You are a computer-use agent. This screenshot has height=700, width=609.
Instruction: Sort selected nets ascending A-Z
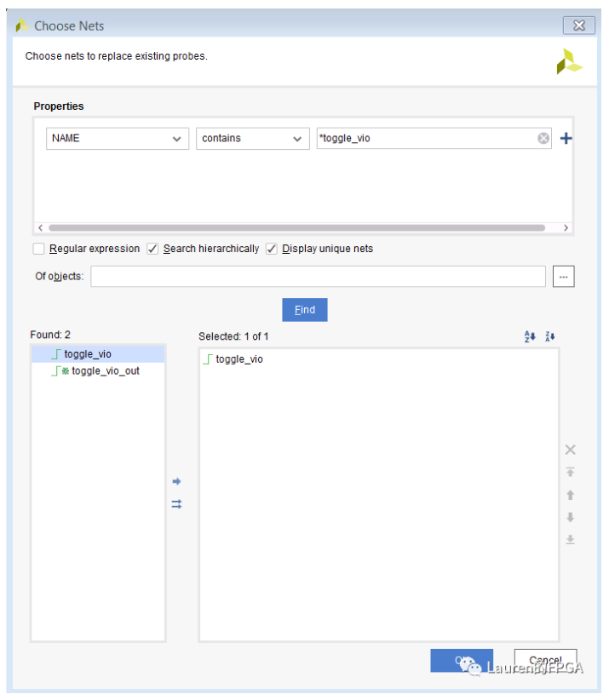(x=529, y=336)
